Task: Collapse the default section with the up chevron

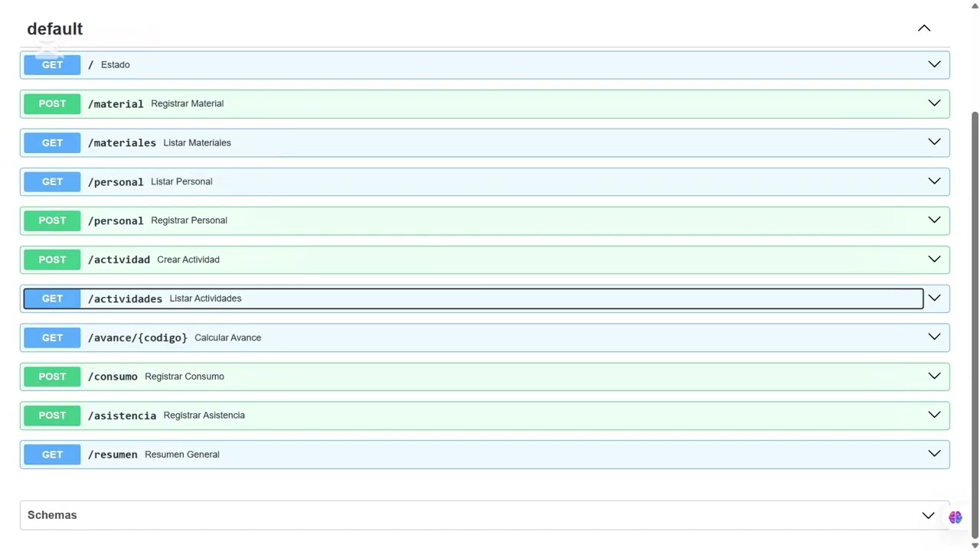Action: tap(924, 28)
